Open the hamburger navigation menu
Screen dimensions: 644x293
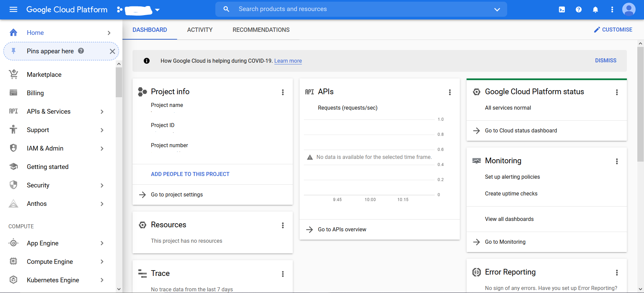coord(13,9)
